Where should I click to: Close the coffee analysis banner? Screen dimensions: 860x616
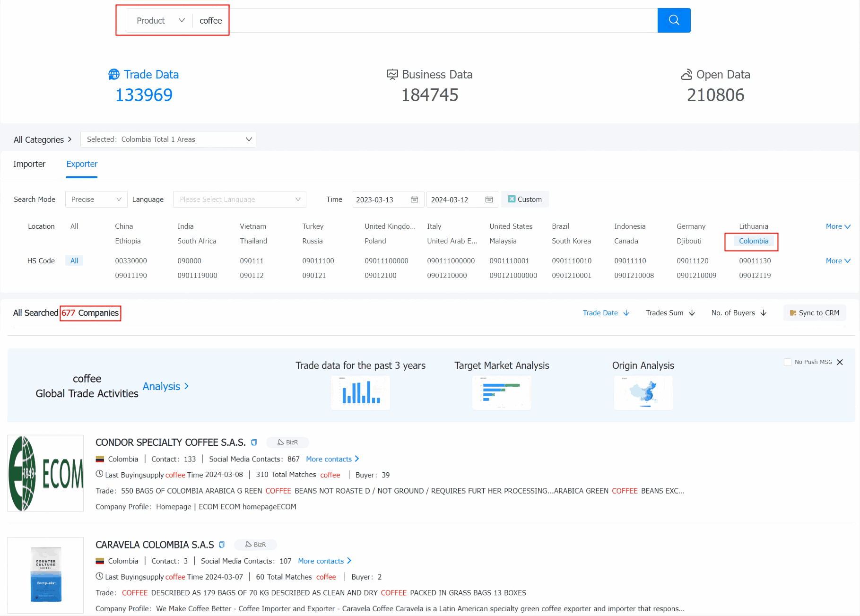point(840,362)
